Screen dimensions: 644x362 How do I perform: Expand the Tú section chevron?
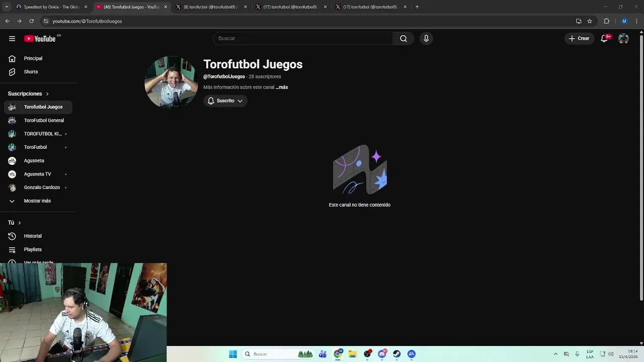click(x=20, y=223)
